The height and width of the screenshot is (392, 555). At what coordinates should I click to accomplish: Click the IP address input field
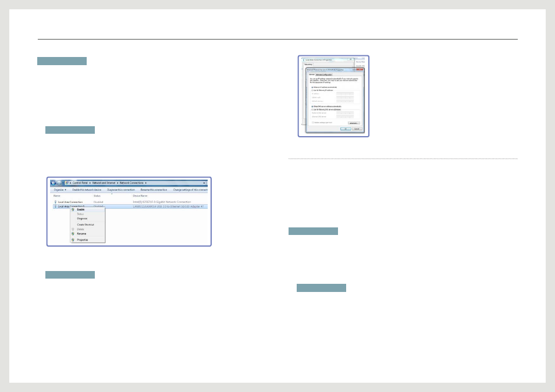tap(345, 94)
